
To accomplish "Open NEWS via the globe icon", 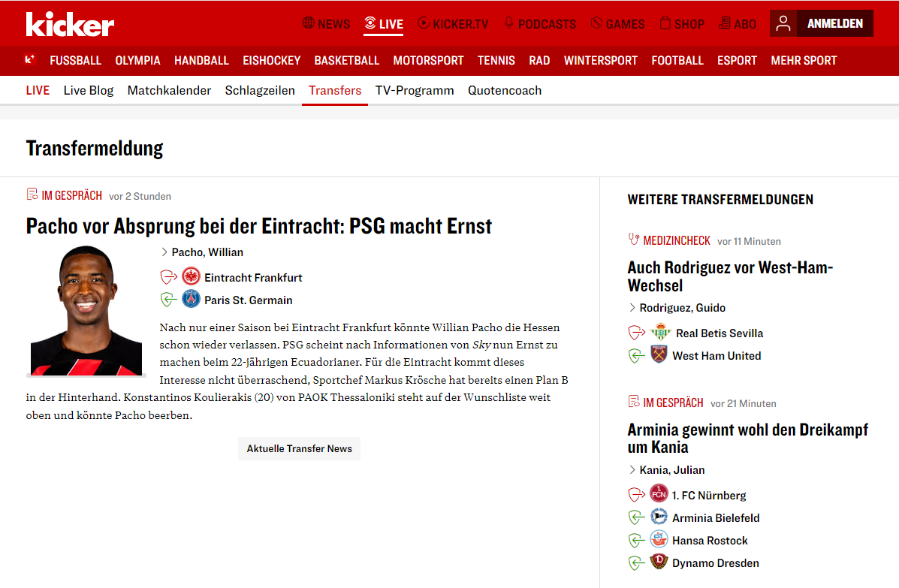I will click(x=308, y=23).
